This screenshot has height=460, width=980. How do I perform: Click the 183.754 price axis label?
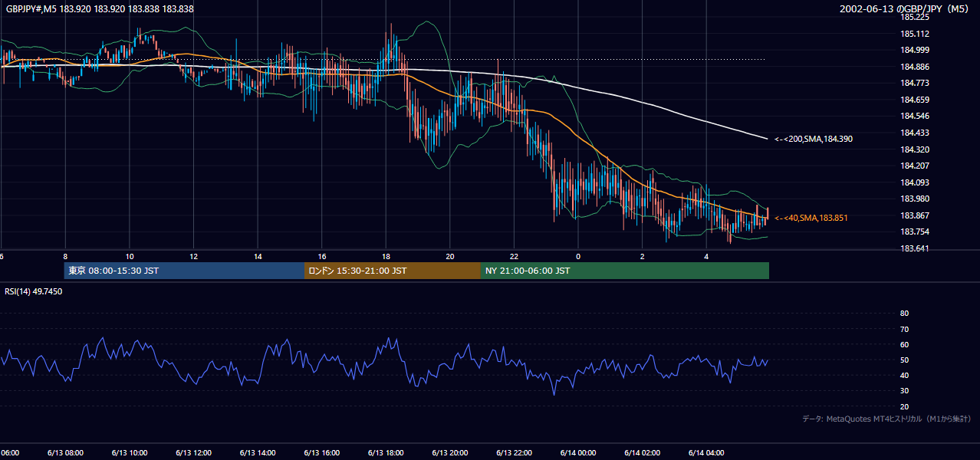(915, 232)
